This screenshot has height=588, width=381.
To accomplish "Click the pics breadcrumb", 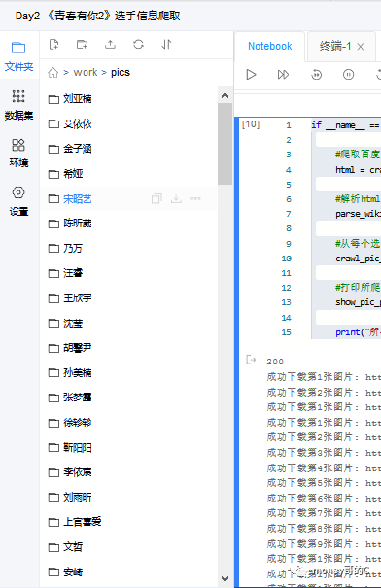I will coord(121,72).
